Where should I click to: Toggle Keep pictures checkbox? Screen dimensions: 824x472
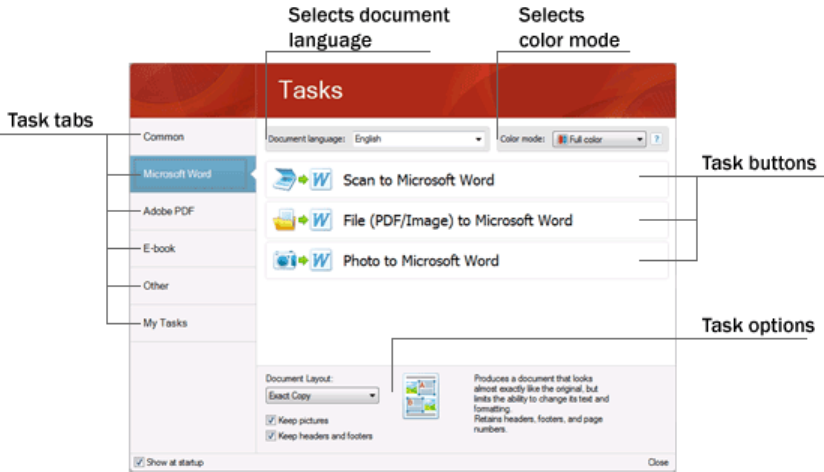tap(271, 420)
